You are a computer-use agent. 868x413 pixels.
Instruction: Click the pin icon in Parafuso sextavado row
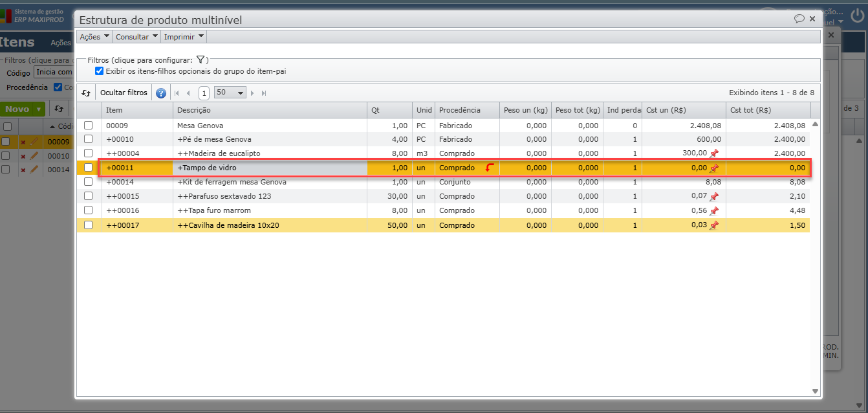click(714, 196)
